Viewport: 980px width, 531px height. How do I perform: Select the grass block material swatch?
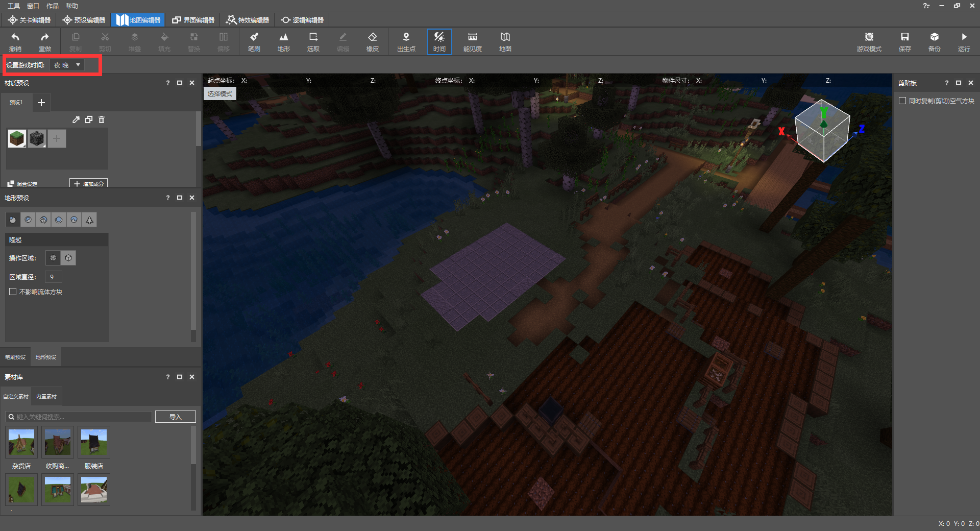(x=17, y=138)
